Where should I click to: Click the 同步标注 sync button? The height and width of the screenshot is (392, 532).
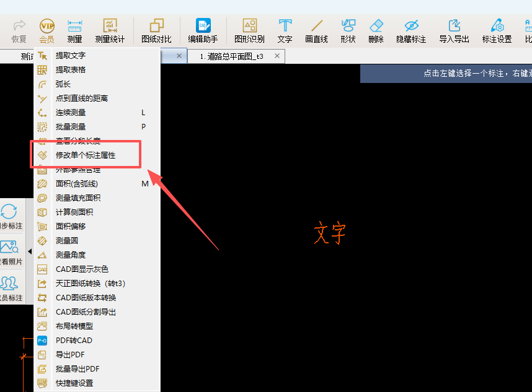[x=10, y=217]
